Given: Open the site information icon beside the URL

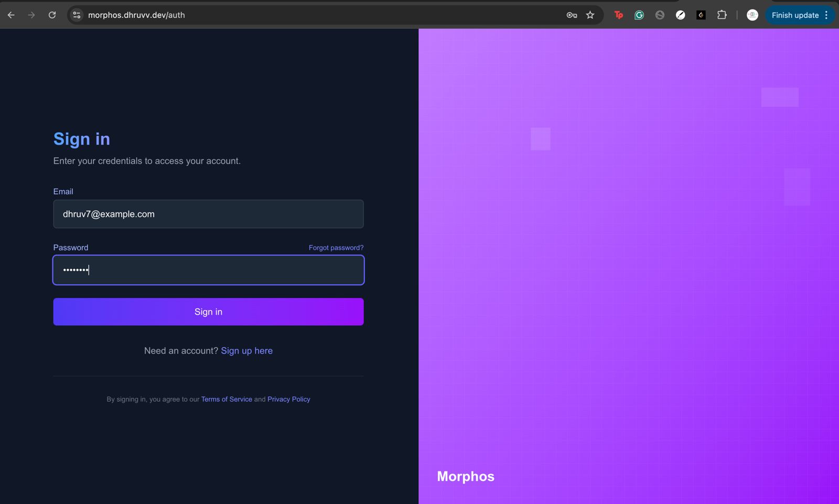Looking at the screenshot, I should pyautogui.click(x=77, y=15).
